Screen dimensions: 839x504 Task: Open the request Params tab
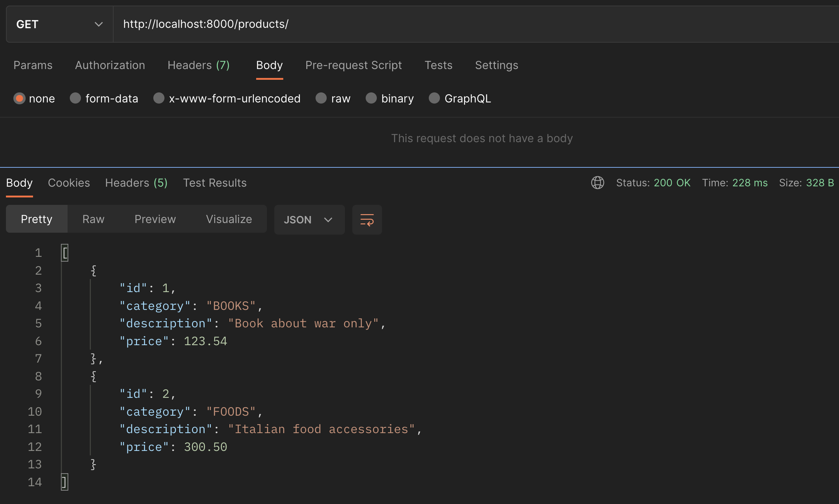[33, 65]
